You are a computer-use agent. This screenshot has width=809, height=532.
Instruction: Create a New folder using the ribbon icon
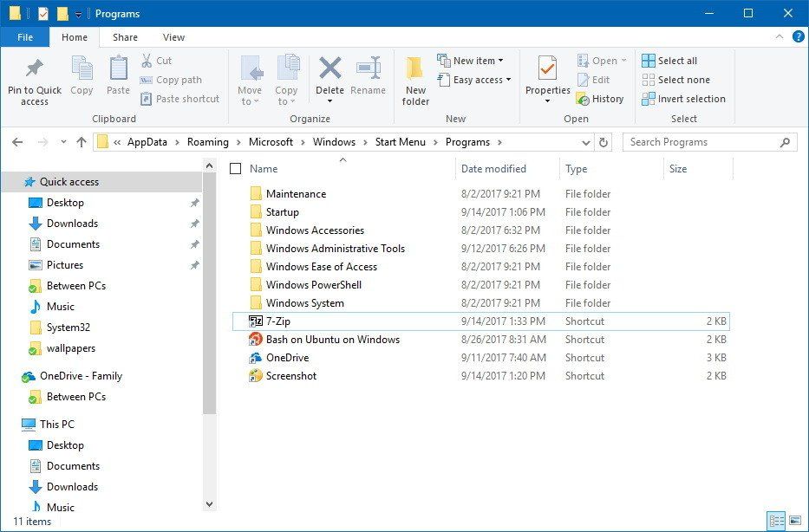coord(415,82)
